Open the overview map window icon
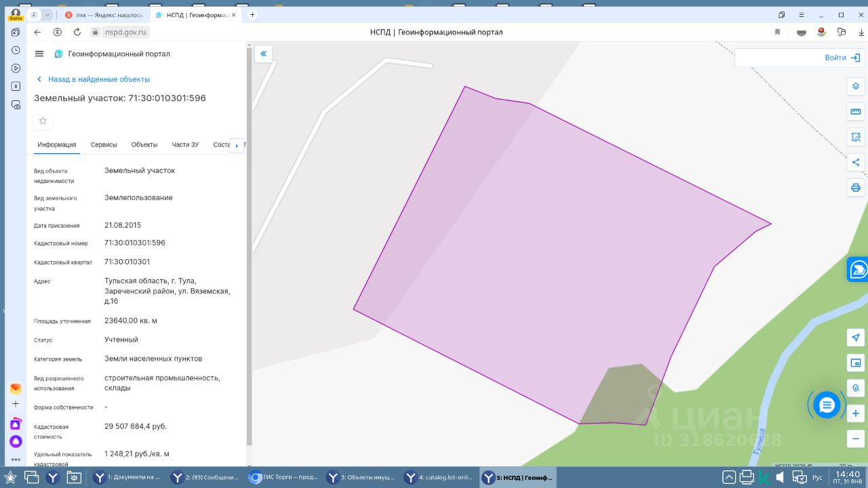Viewport: 868px width, 488px height. (x=856, y=363)
